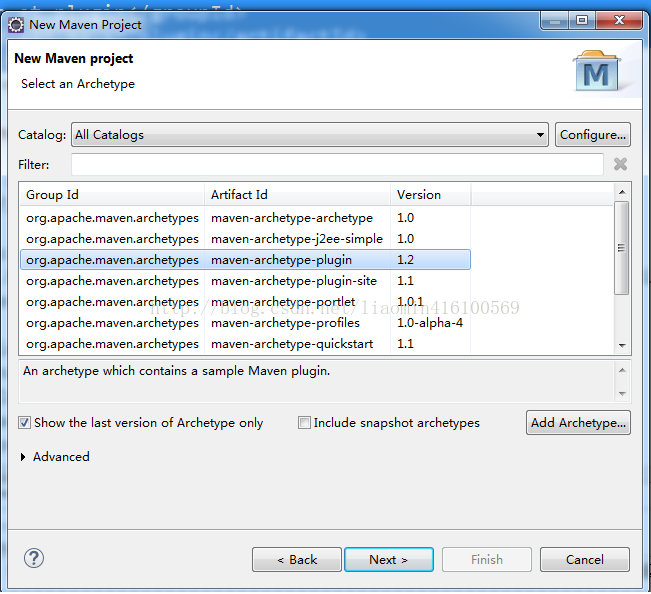This screenshot has width=651, height=594.
Task: Clear the filter with the X icon
Action: 620,164
